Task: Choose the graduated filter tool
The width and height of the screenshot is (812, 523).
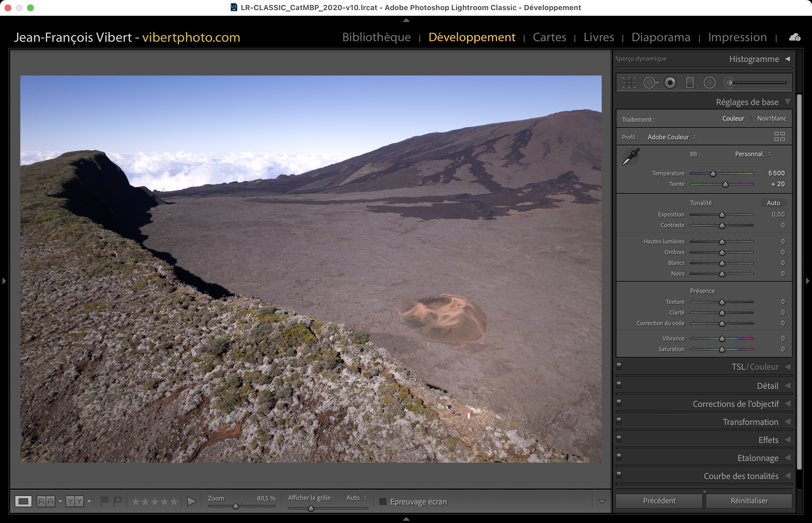Action: pos(690,83)
